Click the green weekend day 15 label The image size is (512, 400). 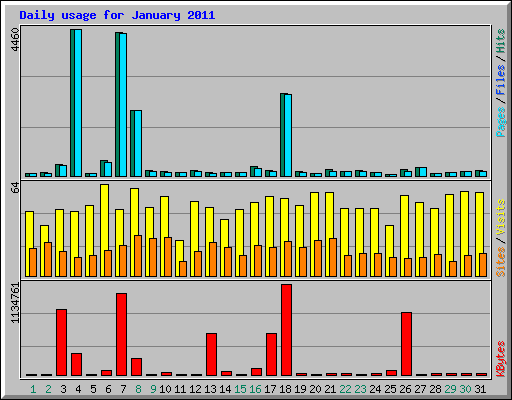[240, 389]
